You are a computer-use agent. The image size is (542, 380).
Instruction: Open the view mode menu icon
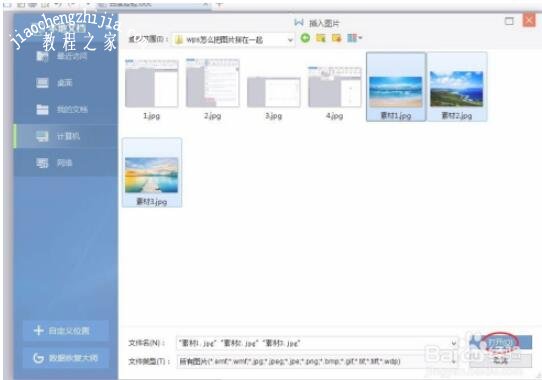(x=354, y=38)
